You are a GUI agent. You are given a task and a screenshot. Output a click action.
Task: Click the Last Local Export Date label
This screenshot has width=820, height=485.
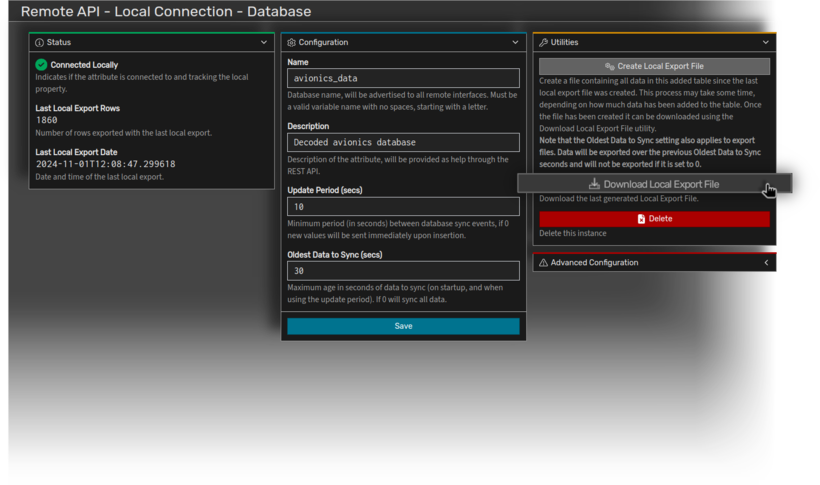[x=76, y=152]
